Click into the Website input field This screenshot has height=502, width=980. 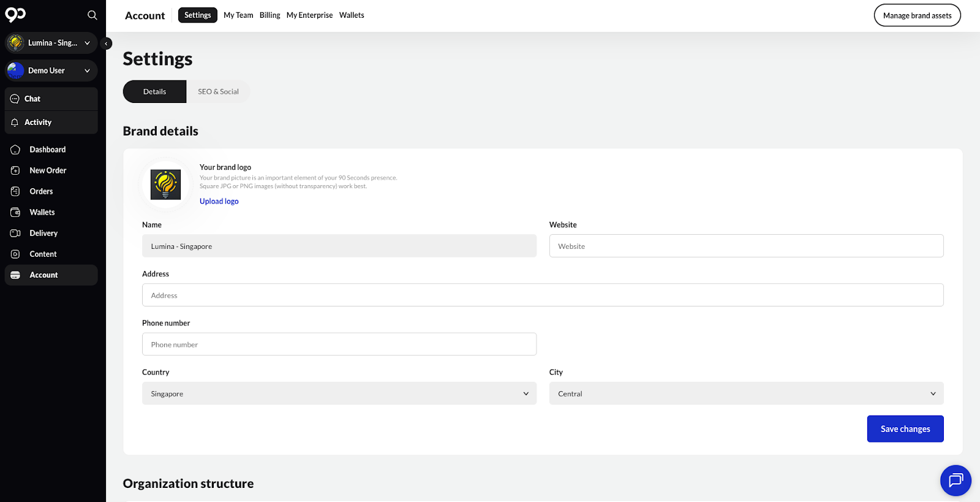point(745,246)
